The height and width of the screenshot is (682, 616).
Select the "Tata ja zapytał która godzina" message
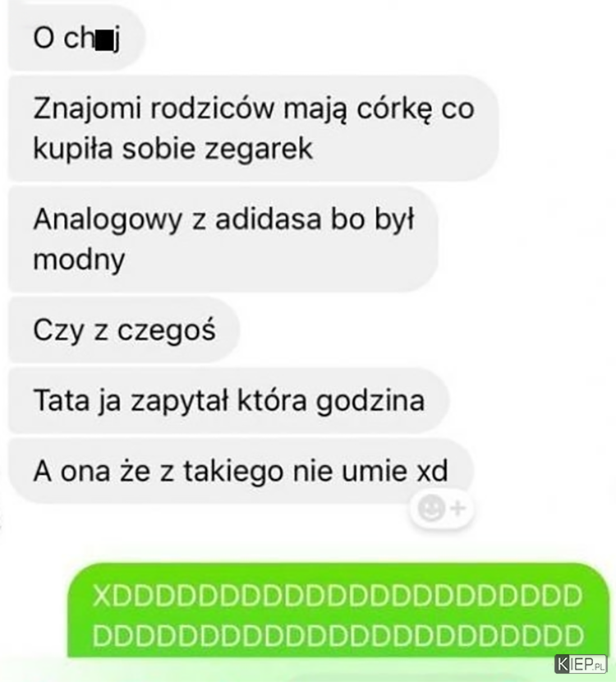pyautogui.click(x=228, y=400)
